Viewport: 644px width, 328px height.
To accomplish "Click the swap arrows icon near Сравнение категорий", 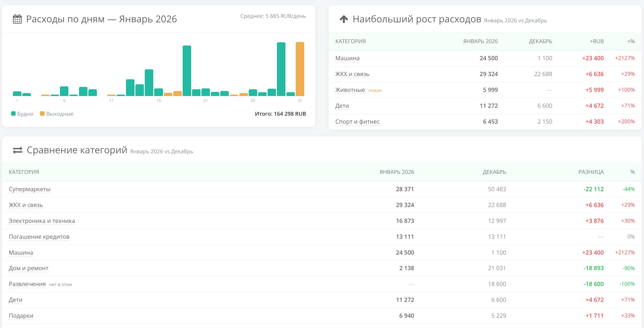I will click(x=18, y=150).
